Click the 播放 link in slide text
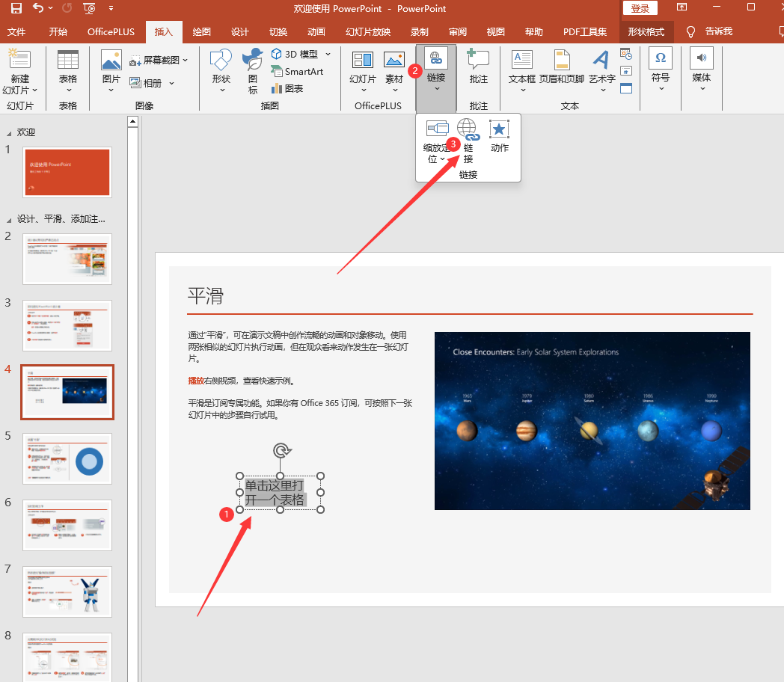784x682 pixels. (196, 381)
